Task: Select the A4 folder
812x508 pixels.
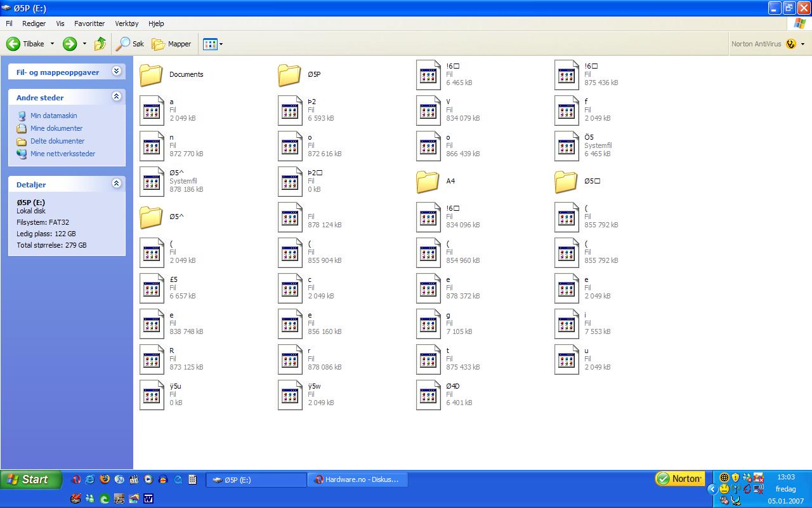Action: coord(436,181)
